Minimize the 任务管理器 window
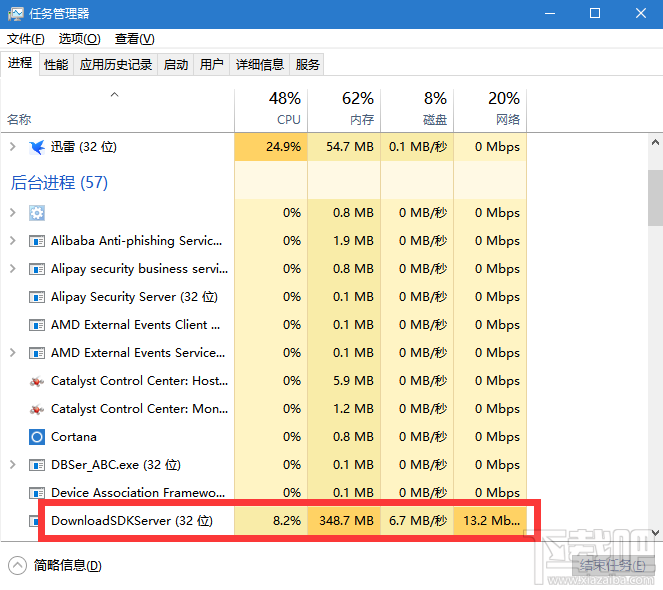Image resolution: width=663 pixels, height=590 pixels. click(x=550, y=14)
